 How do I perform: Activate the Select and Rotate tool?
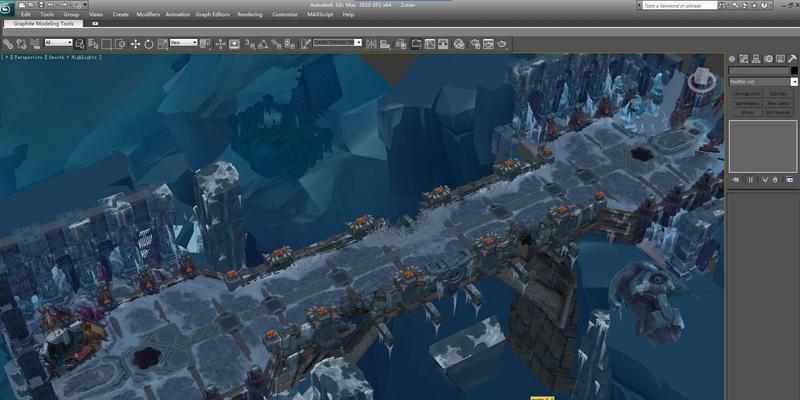[148, 44]
